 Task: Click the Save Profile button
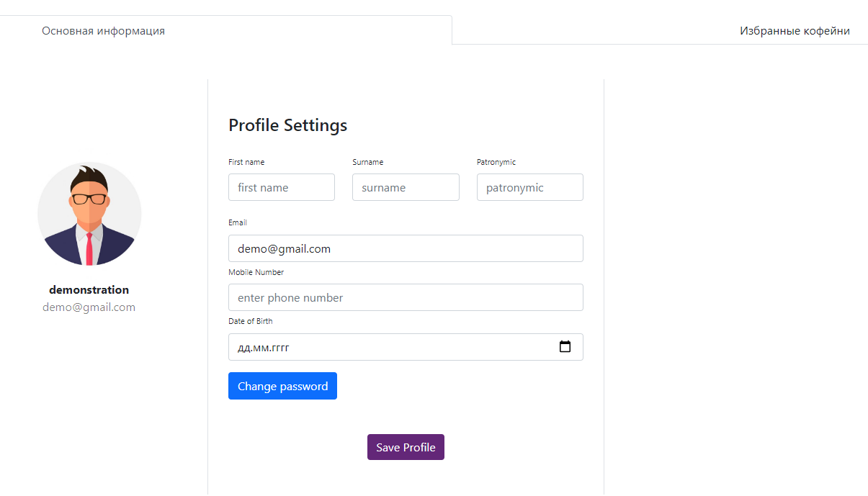click(x=406, y=447)
